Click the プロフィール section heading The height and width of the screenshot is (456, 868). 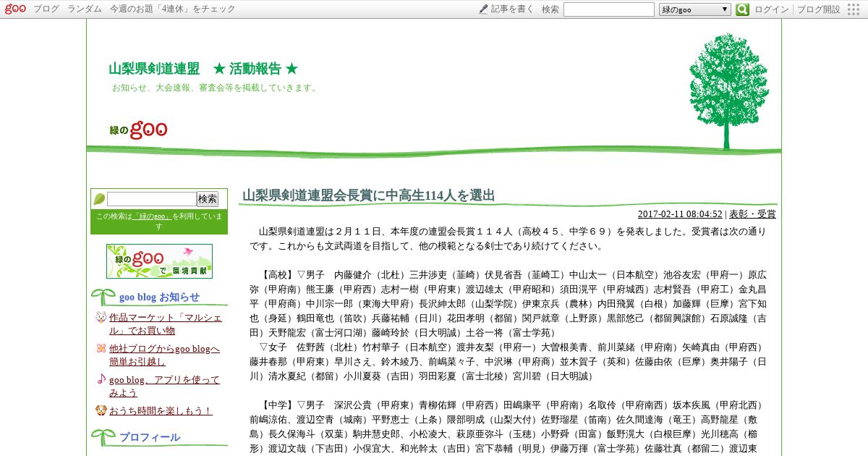[x=150, y=437]
